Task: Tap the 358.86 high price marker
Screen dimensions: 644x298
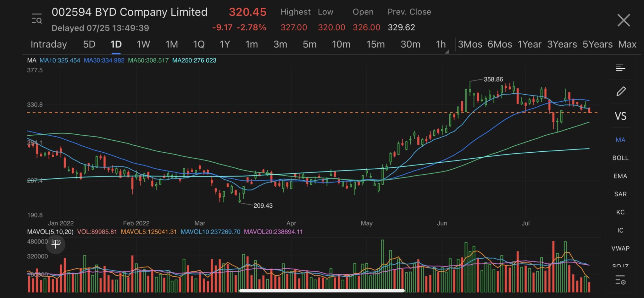Action: coord(493,79)
